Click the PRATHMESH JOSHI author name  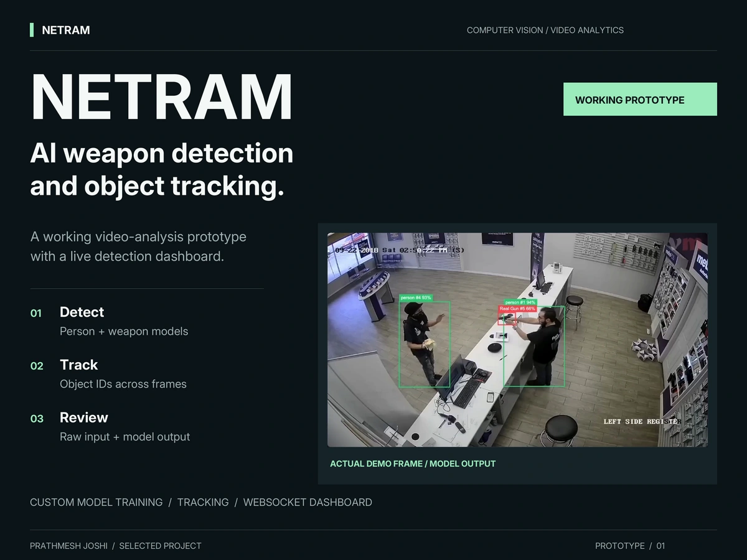tap(68, 546)
